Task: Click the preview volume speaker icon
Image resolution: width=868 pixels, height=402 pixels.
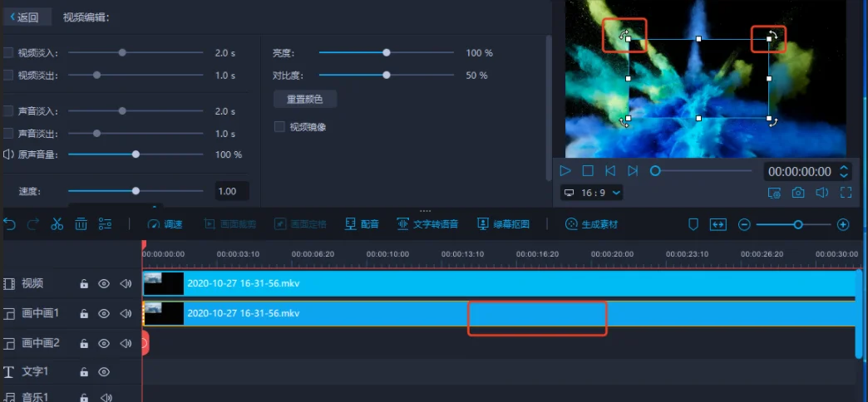Action: tap(822, 193)
